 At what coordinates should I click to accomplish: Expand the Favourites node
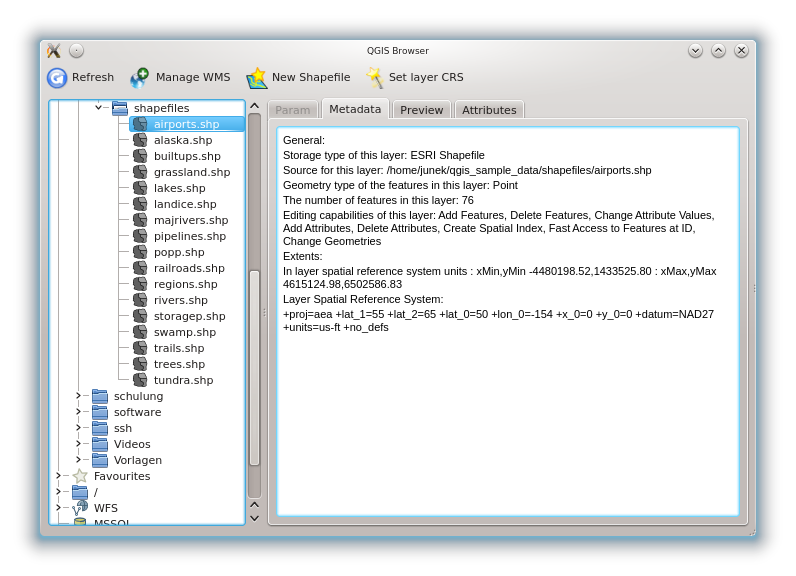58,476
